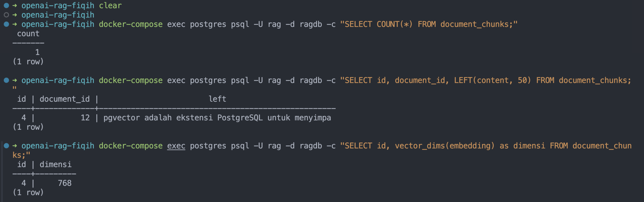Click the prompt arrow on the vector_dims command line
The width and height of the screenshot is (644, 202).
[x=15, y=146]
